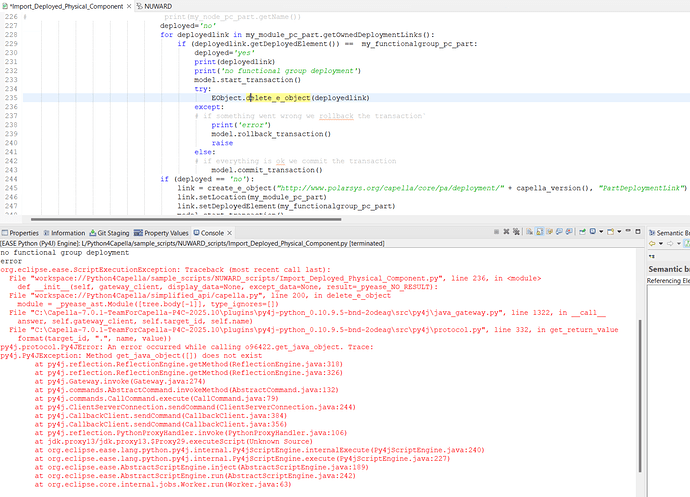Image resolution: width=690 pixels, height=497 pixels.
Task: Open ReflectionEngine.java:318 stack trace link
Action: [287, 364]
